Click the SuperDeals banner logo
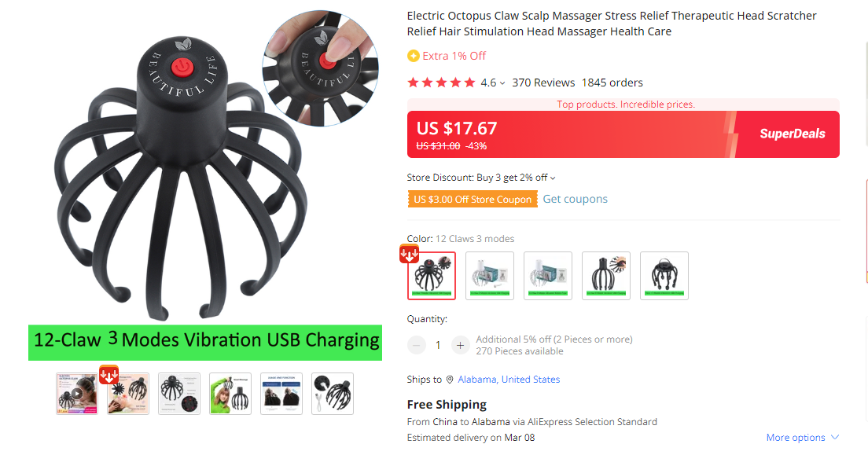Image resolution: width=868 pixels, height=455 pixels. pyautogui.click(x=793, y=134)
